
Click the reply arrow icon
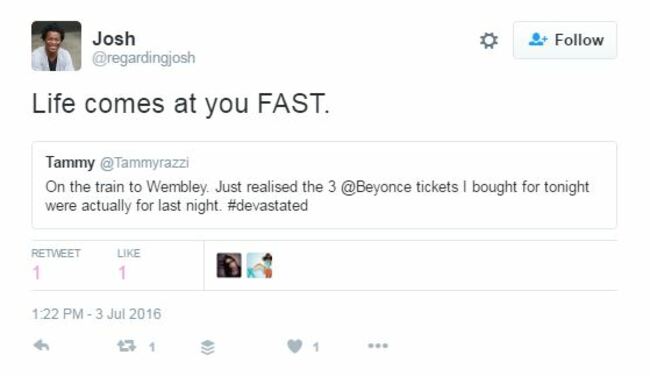41,345
